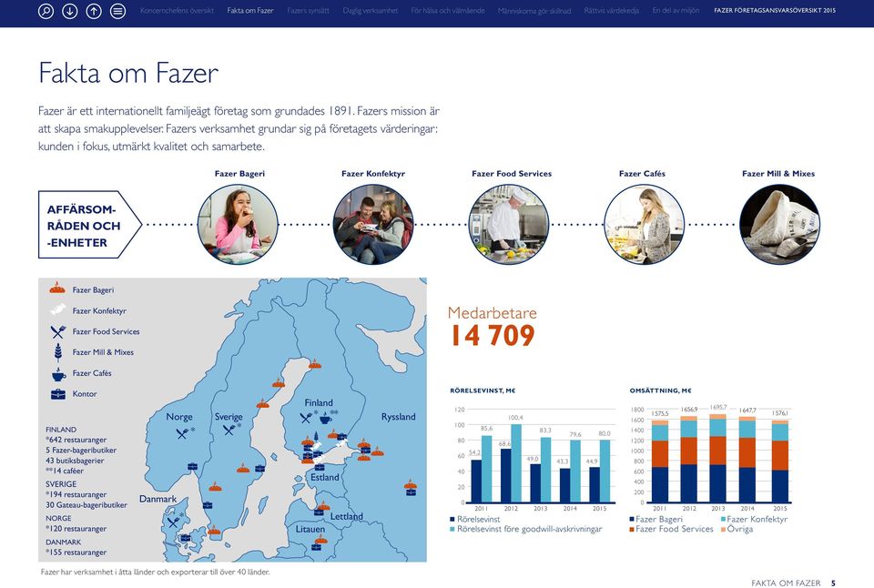
Task: Select Fakta om Fazer tab
Action: point(250,11)
